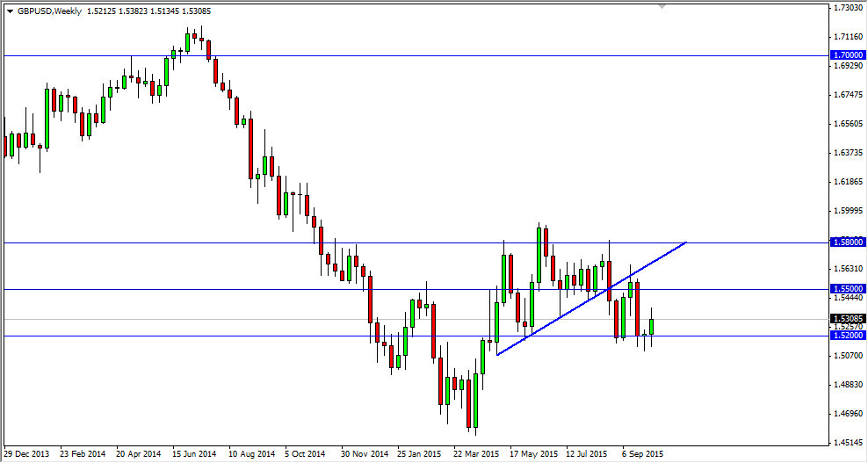This screenshot has height=463, width=868.
Task: Click the 1.70000 blue price label
Action: click(x=848, y=55)
